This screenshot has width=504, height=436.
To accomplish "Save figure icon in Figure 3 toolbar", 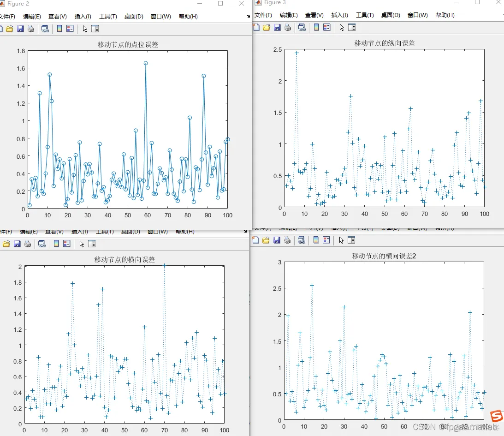I will tap(277, 28).
